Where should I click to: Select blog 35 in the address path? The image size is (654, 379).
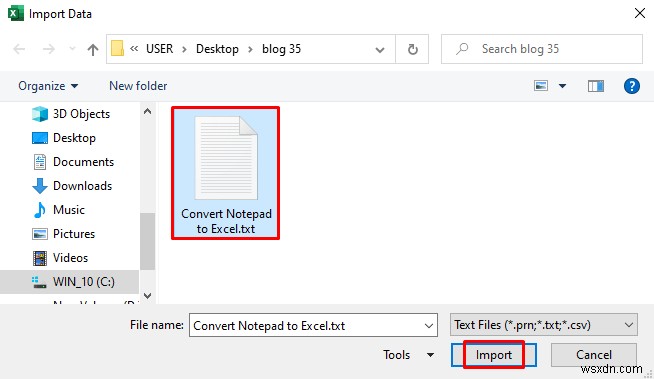point(282,49)
